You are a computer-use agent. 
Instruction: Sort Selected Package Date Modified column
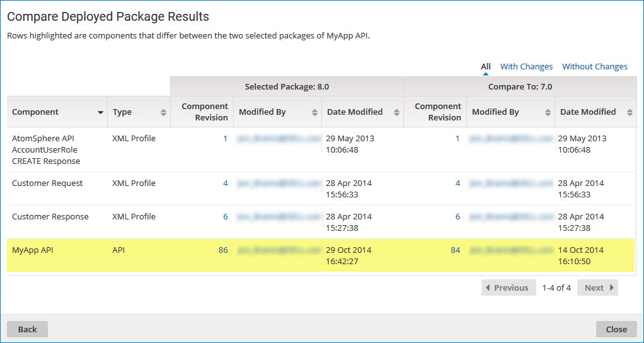tap(396, 113)
